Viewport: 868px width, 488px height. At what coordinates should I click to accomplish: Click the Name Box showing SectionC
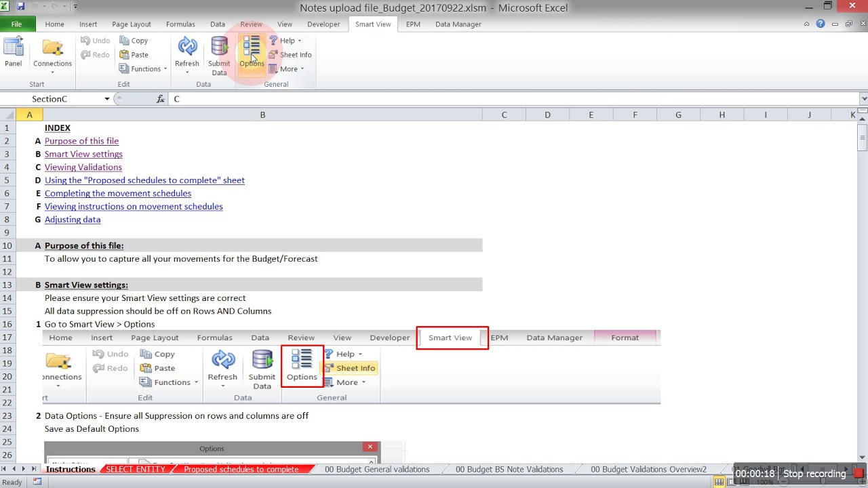click(x=51, y=99)
